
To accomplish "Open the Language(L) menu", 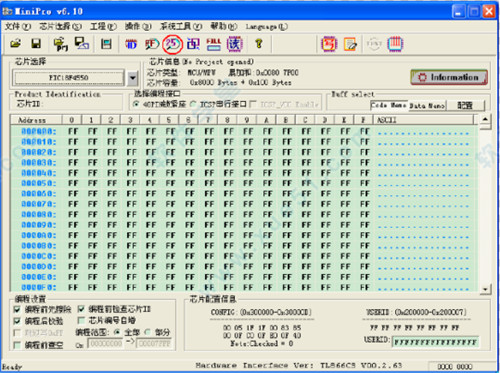I will point(266,26).
